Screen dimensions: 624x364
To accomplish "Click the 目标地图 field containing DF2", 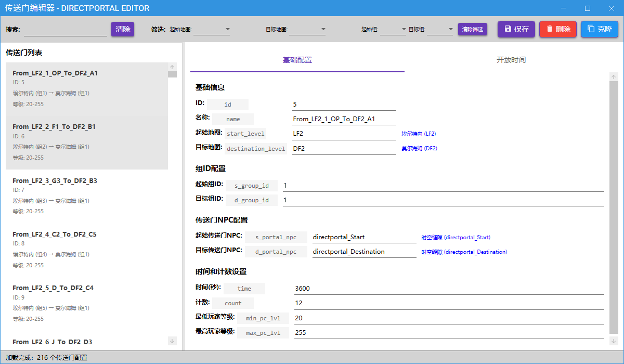I will click(x=344, y=148).
